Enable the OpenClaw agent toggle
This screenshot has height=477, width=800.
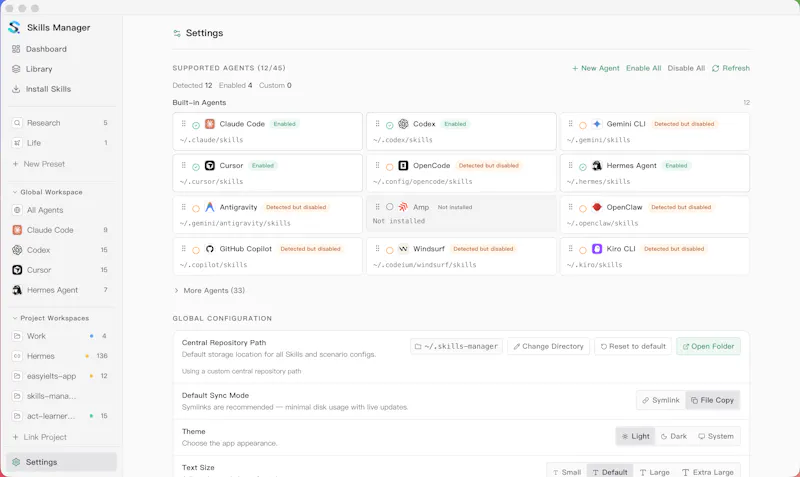pos(583,208)
